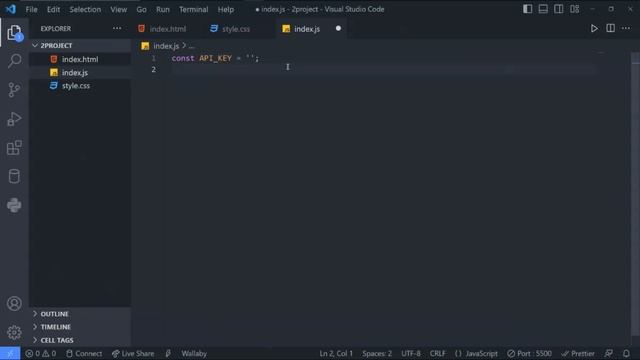Open the Manage gear settings icon
The width and height of the screenshot is (640, 360).
point(14,332)
